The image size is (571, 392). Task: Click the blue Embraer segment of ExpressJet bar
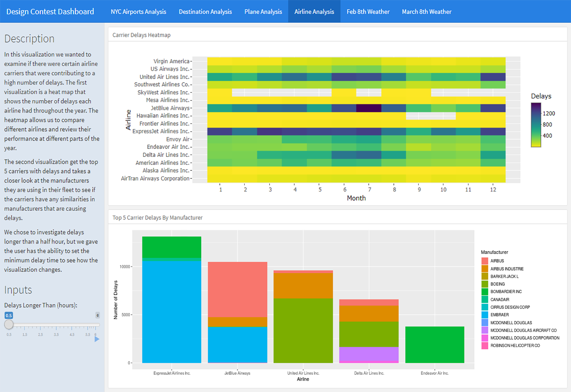point(172,311)
